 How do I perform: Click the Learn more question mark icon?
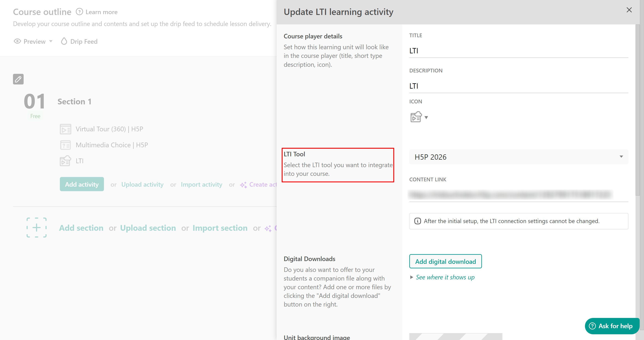point(79,12)
